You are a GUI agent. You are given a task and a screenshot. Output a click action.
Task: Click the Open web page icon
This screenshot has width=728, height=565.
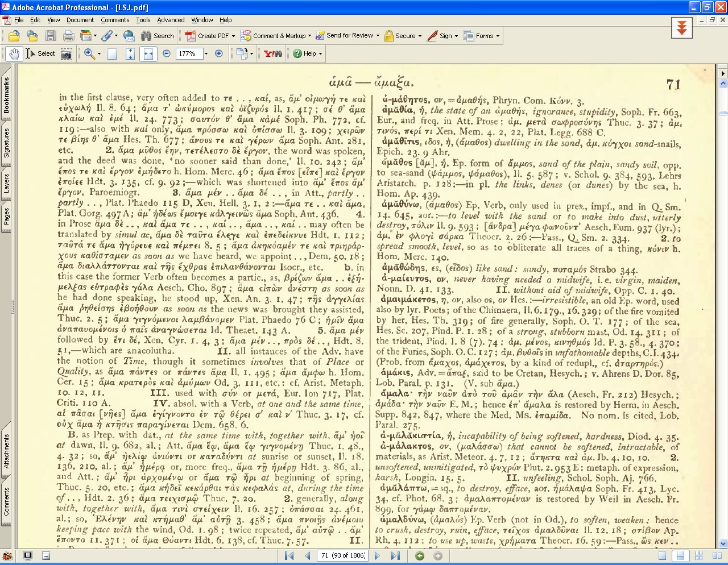pos(32,36)
